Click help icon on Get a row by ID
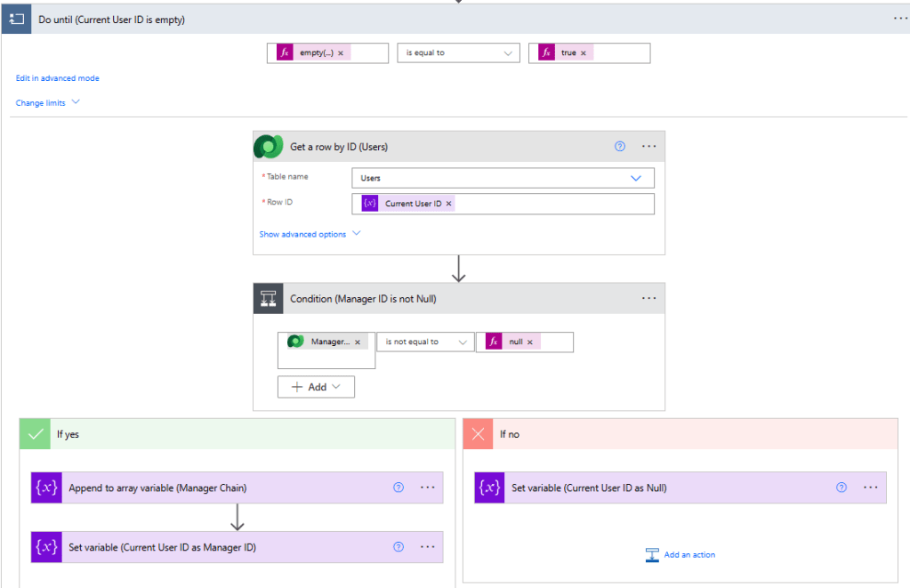 (x=620, y=147)
